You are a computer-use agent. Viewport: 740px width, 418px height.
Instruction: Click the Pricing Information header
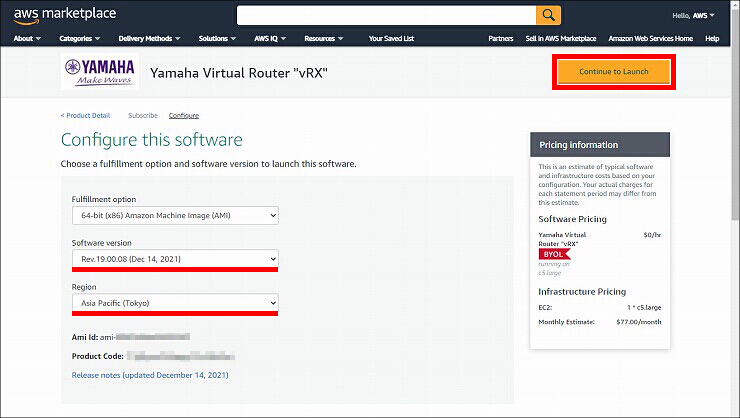click(x=600, y=145)
